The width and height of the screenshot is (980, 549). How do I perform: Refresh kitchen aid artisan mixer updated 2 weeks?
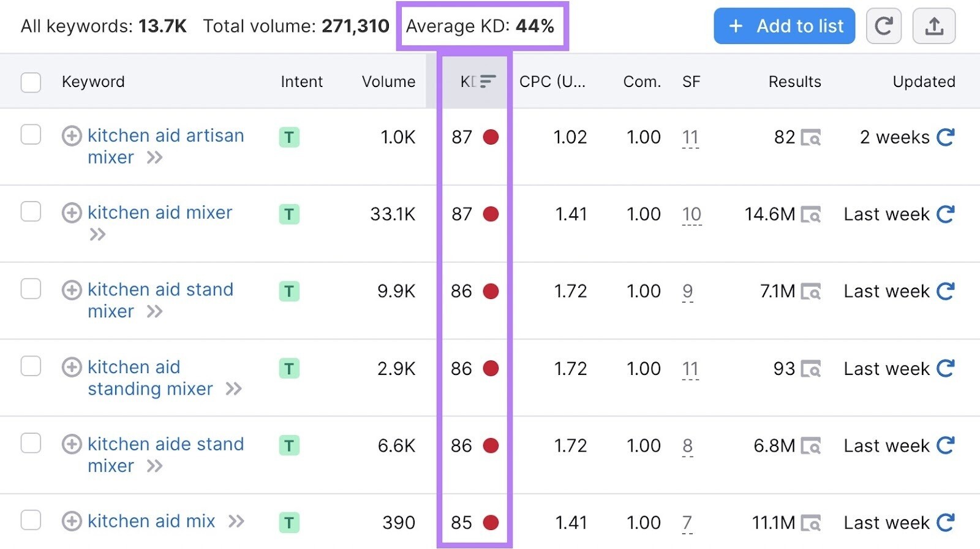946,137
